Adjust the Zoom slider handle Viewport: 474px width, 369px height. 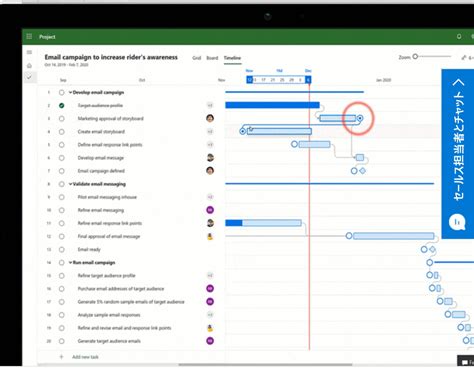coord(415,57)
